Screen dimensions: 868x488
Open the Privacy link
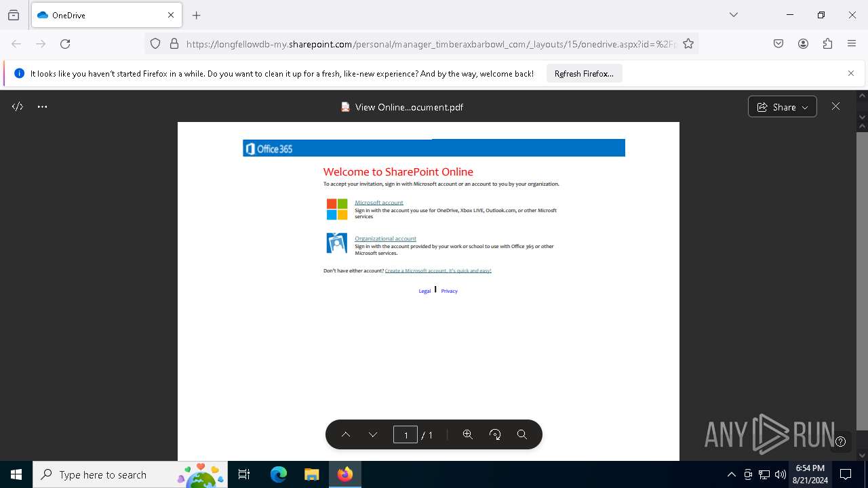pos(449,291)
